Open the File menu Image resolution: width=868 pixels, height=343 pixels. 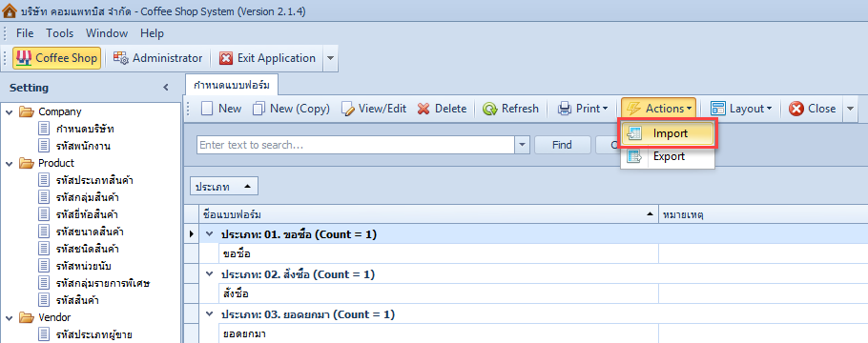25,33
